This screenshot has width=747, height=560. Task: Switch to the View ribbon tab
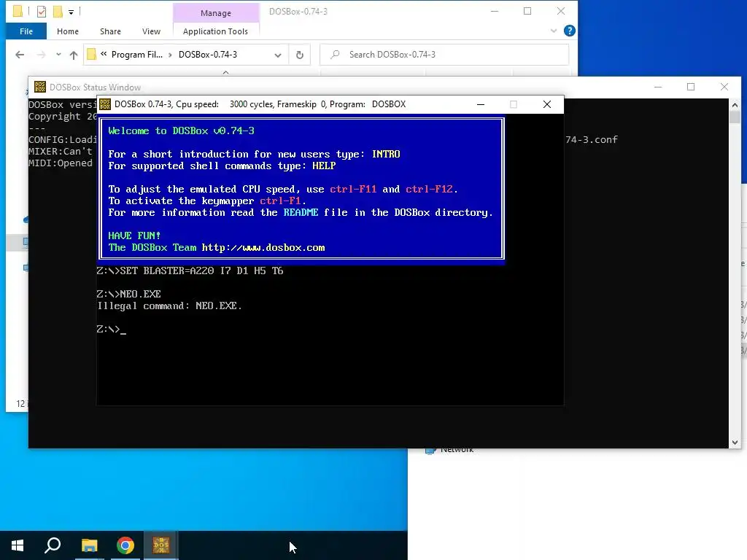pos(151,31)
